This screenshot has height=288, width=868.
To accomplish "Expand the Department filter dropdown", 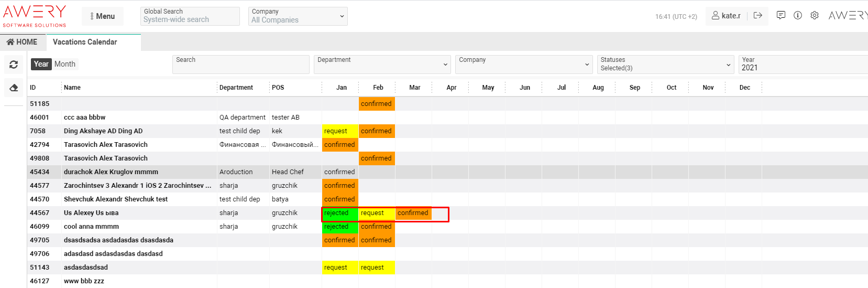I will 382,65.
